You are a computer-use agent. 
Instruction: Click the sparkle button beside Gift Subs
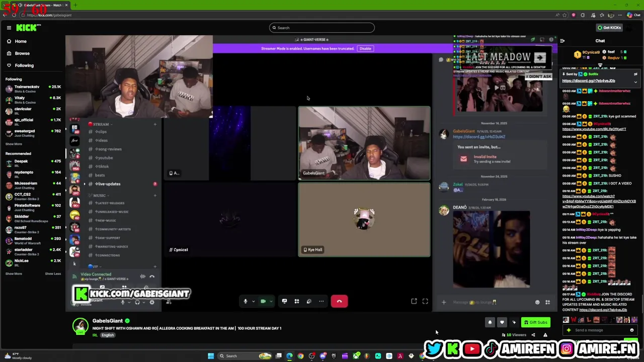514,322
